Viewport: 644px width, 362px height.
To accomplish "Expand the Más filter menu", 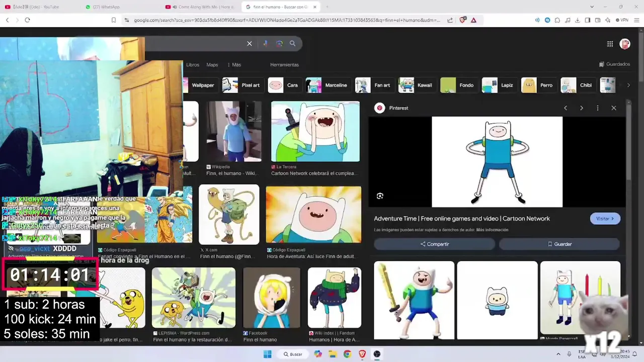I will [234, 65].
